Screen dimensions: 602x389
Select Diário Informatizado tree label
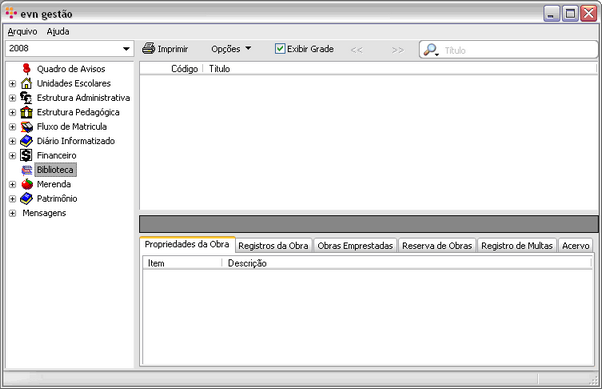point(76,141)
